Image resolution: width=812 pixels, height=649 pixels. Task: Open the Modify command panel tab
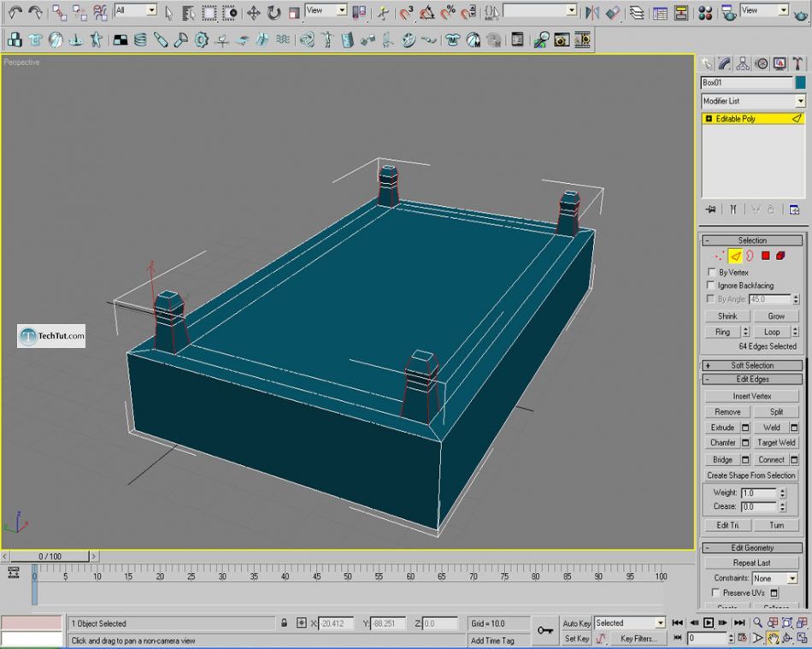pyautogui.click(x=725, y=64)
